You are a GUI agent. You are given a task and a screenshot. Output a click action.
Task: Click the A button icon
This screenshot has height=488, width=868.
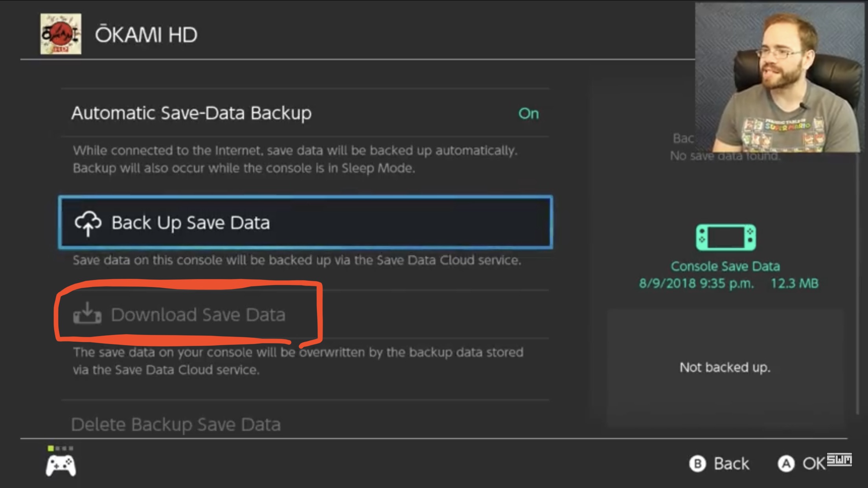pos(786,464)
